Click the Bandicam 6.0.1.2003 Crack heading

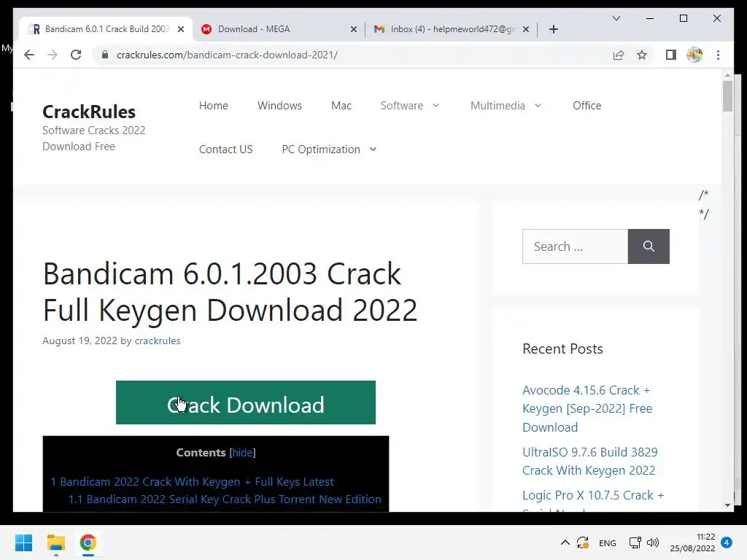click(230, 292)
